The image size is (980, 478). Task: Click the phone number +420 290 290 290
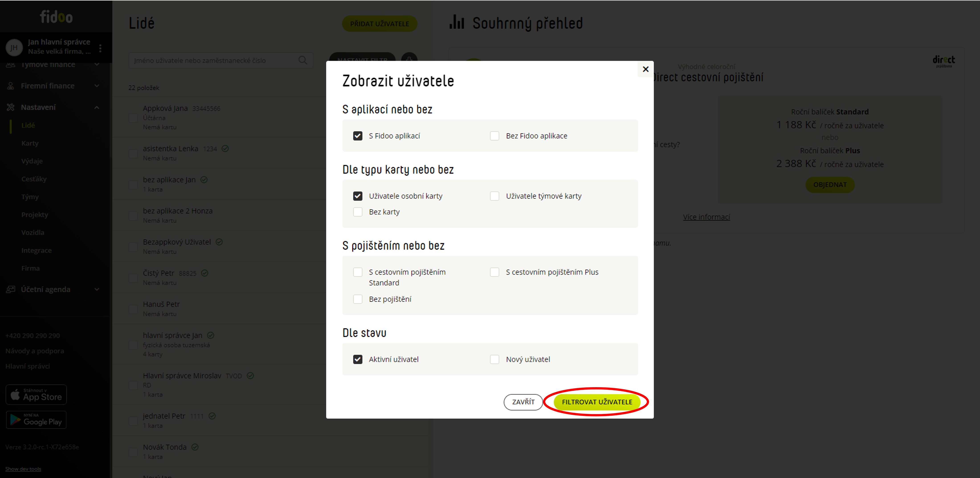(33, 336)
